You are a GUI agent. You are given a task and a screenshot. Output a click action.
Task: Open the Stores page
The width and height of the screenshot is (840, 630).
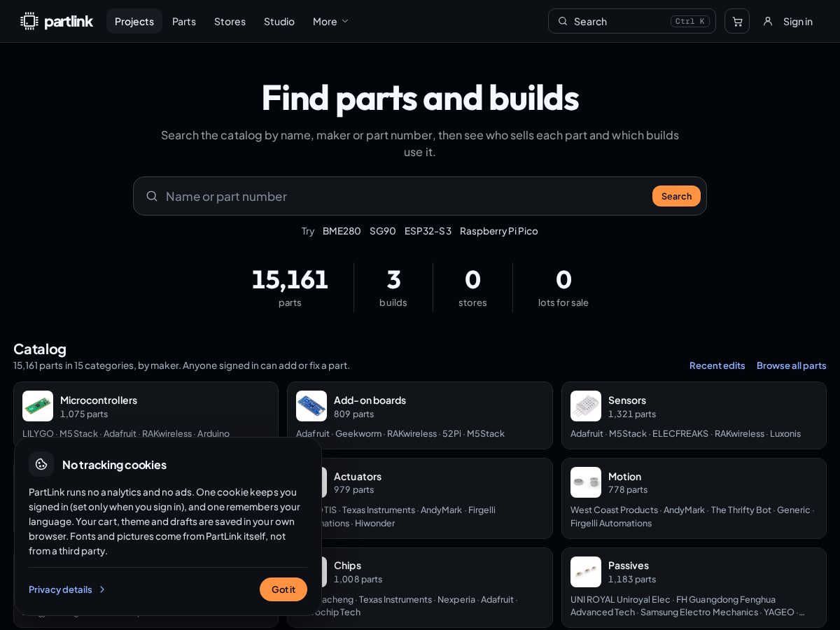[230, 21]
